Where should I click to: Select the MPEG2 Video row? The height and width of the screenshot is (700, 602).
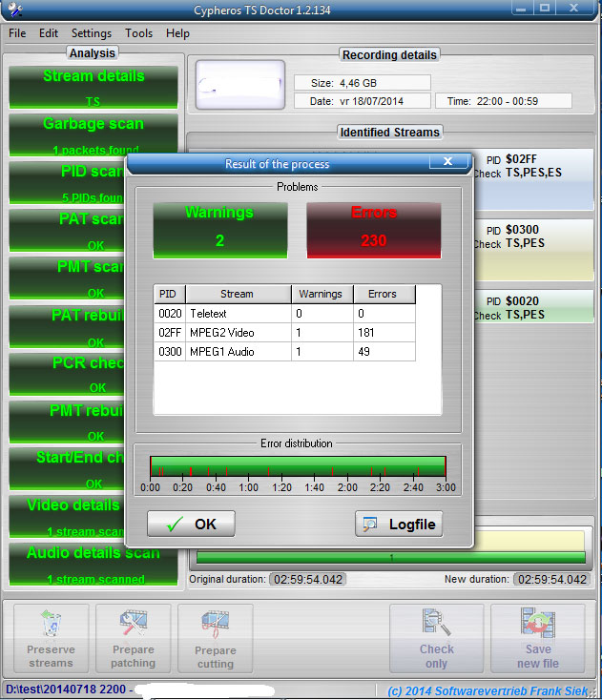point(284,333)
